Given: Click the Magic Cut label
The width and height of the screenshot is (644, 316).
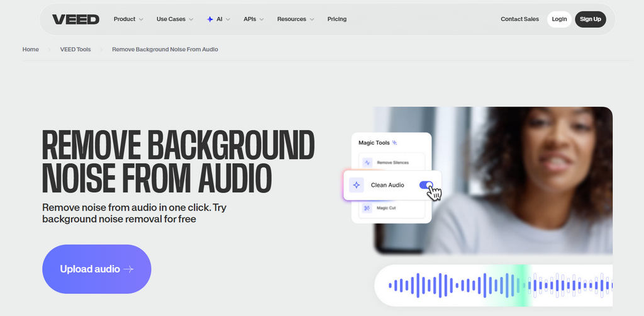Looking at the screenshot, I should (x=386, y=208).
